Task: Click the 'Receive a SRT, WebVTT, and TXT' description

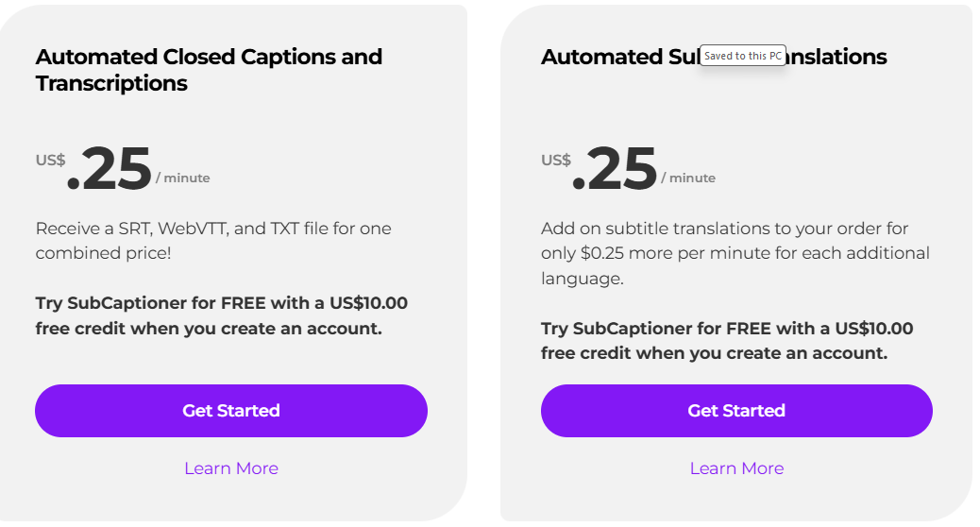Action: coord(213,229)
